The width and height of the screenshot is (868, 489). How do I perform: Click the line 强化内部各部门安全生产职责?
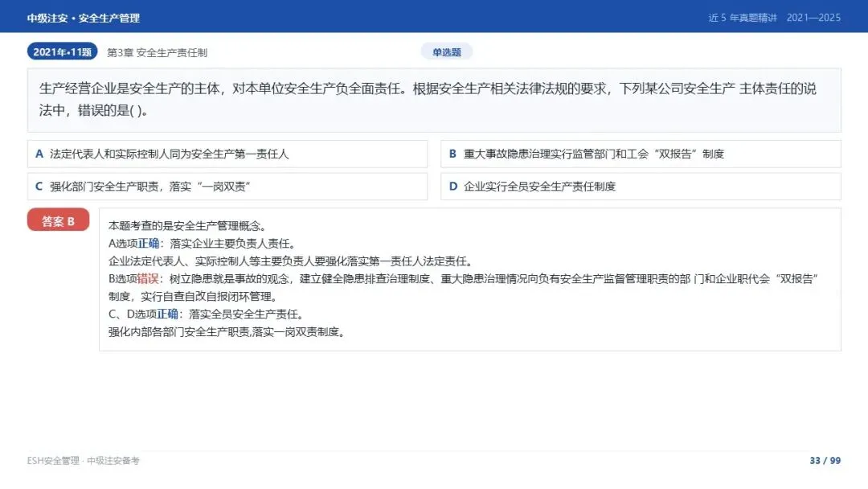pyautogui.click(x=227, y=331)
